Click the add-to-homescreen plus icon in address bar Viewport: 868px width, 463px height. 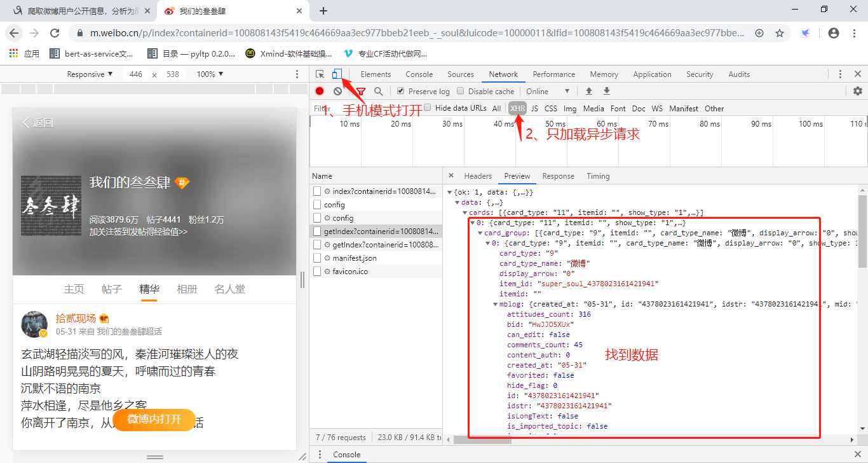tap(759, 33)
